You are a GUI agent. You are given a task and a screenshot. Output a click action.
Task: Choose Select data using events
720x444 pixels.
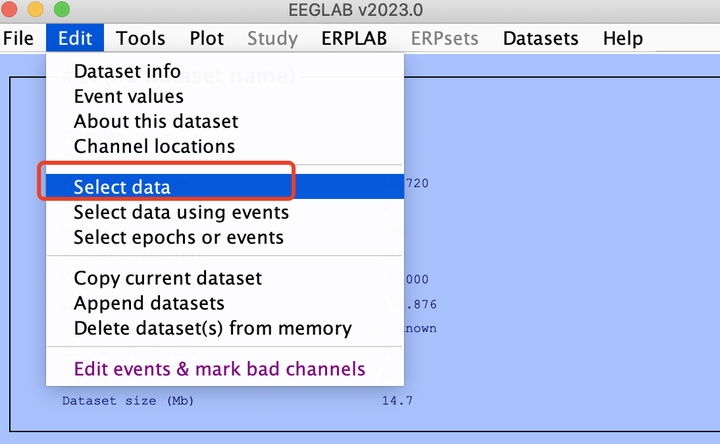pos(181,212)
